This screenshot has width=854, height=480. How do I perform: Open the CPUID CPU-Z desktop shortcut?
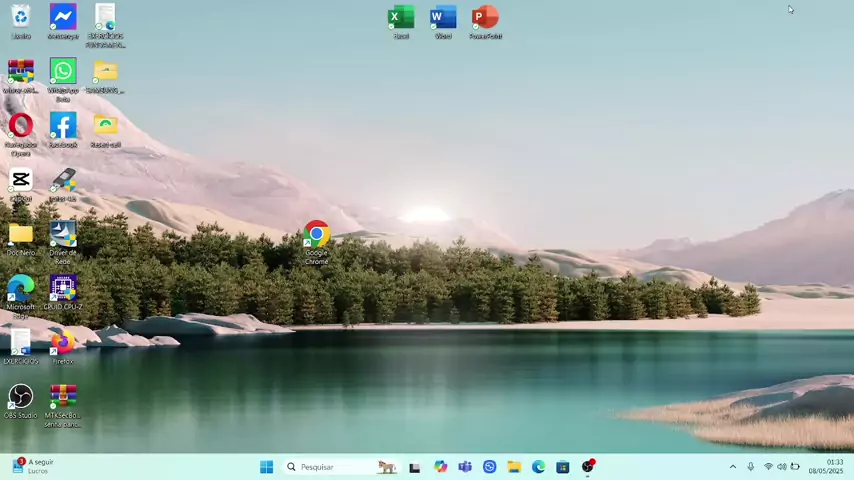click(63, 288)
